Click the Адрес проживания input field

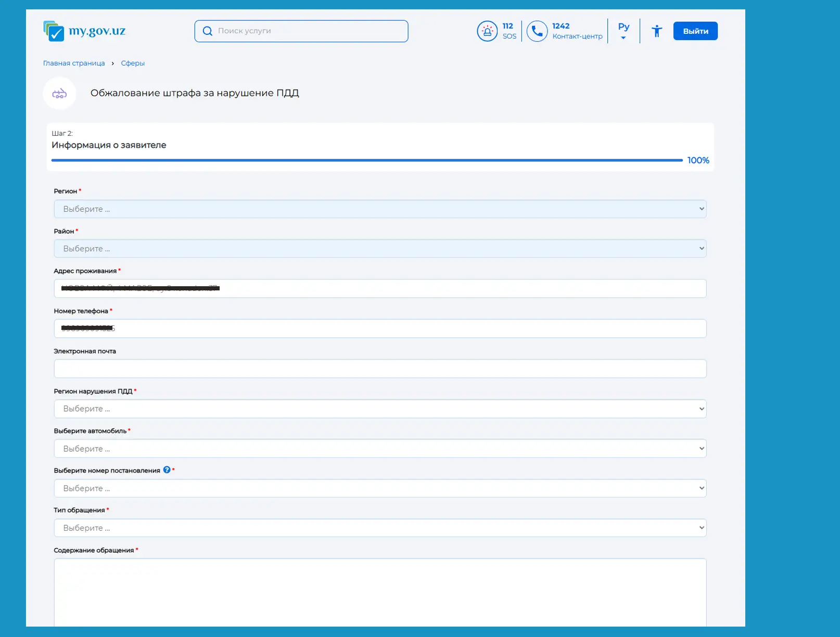click(x=380, y=288)
